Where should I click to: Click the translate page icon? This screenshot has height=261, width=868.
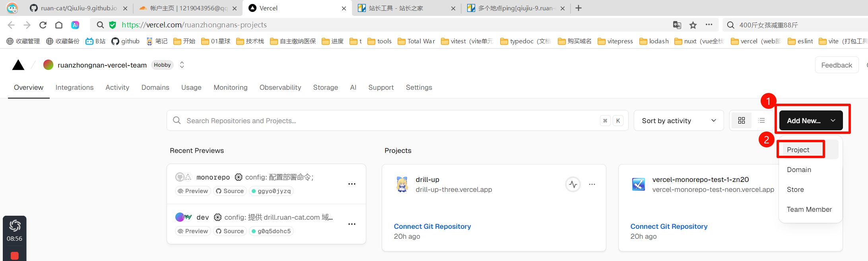(677, 25)
